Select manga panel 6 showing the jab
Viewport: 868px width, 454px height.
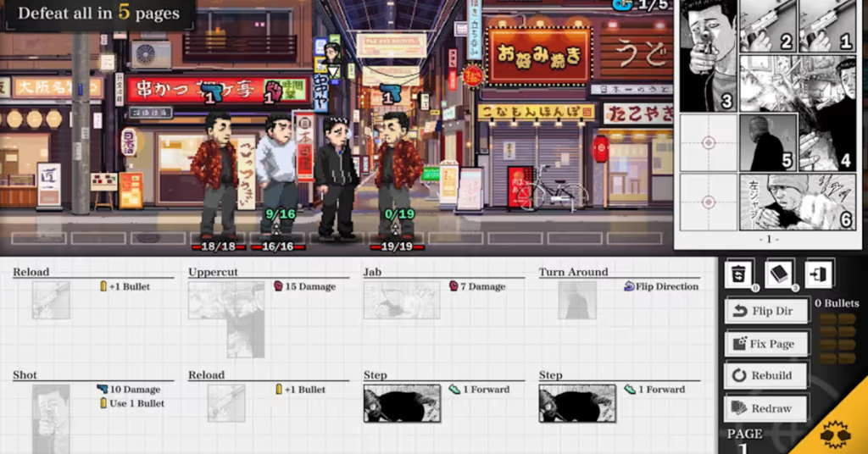point(798,202)
